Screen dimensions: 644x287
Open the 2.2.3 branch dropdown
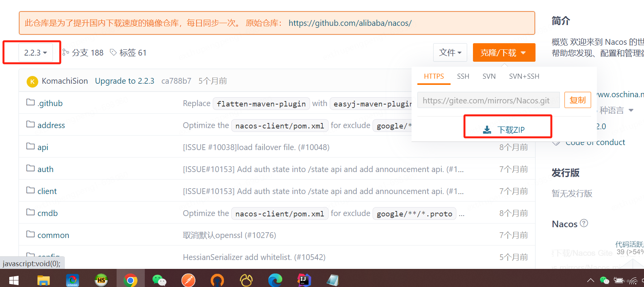pyautogui.click(x=36, y=52)
